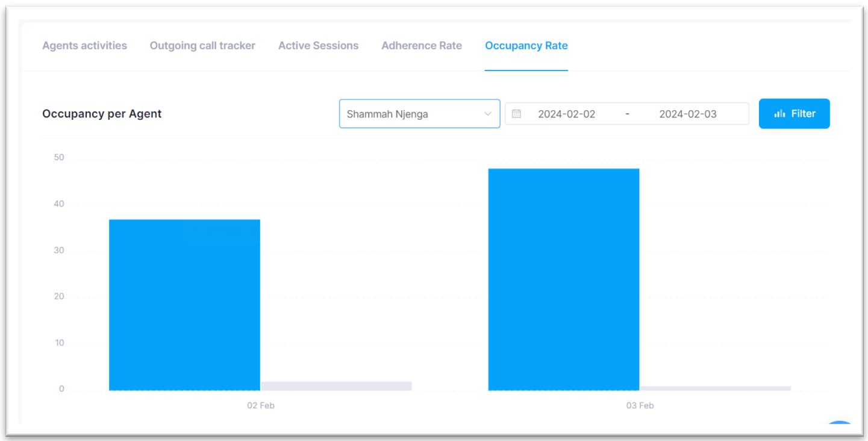
Task: Click the 20 y-axis value
Action: click(59, 296)
